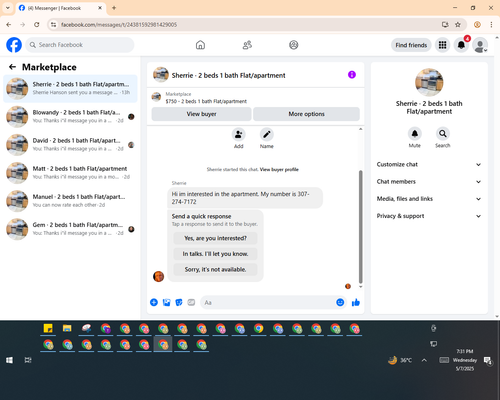Image resolution: width=500 pixels, height=400 pixels.
Task: Click the listing thumbnail in right panel
Action: pos(429,82)
